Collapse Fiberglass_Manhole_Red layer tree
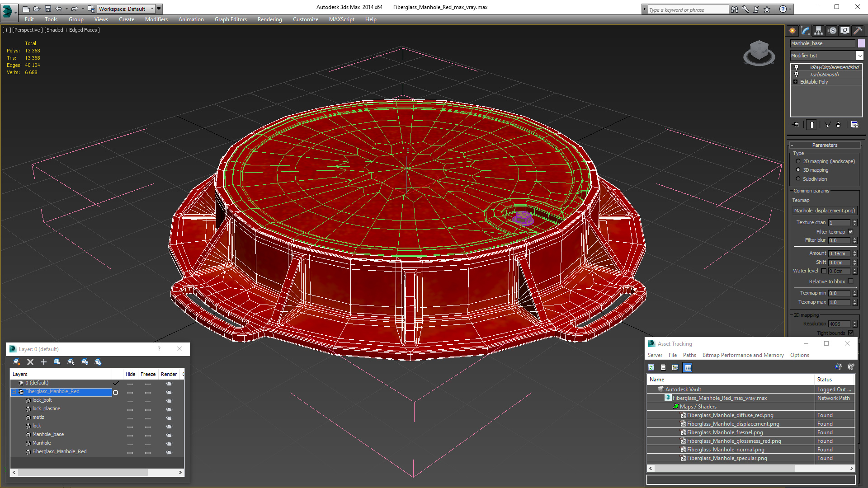This screenshot has height=488, width=868. click(x=14, y=392)
